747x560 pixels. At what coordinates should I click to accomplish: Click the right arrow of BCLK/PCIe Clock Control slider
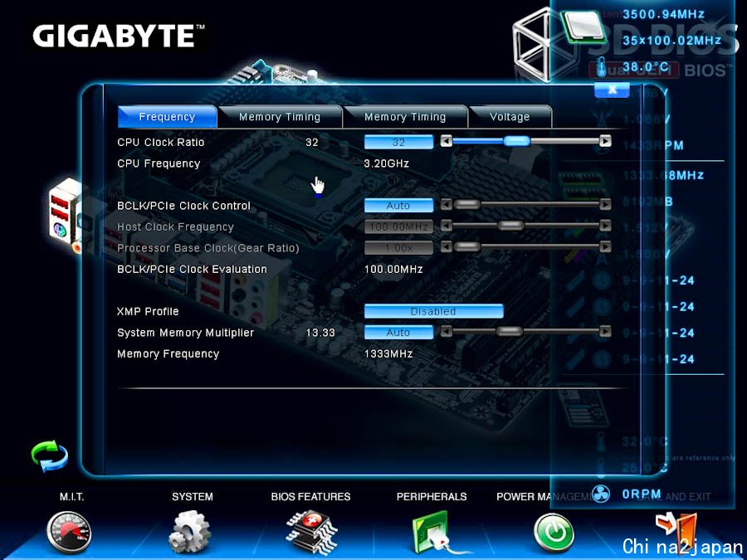[606, 205]
